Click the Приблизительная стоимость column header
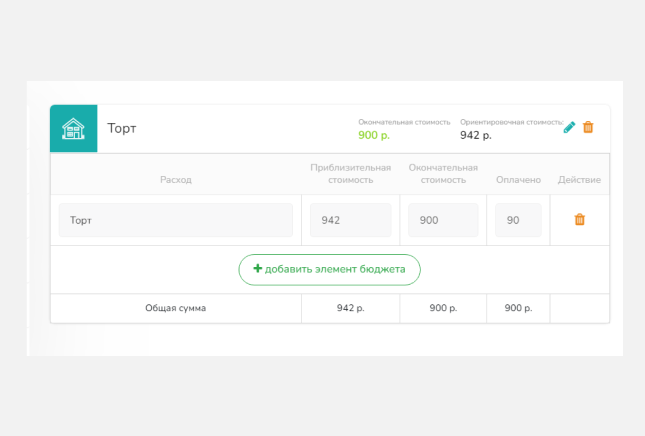This screenshot has height=436, width=645. coord(350,174)
